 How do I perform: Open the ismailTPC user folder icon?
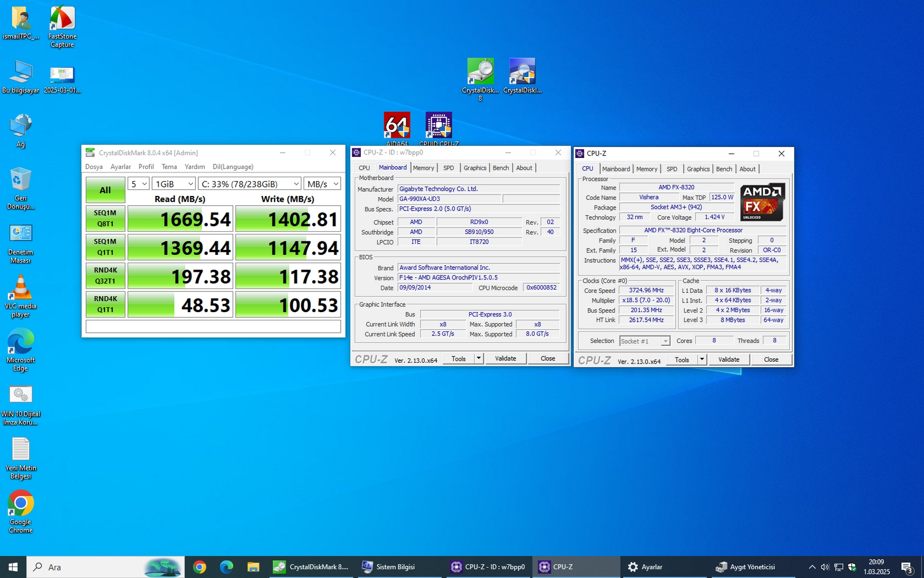pyautogui.click(x=21, y=23)
